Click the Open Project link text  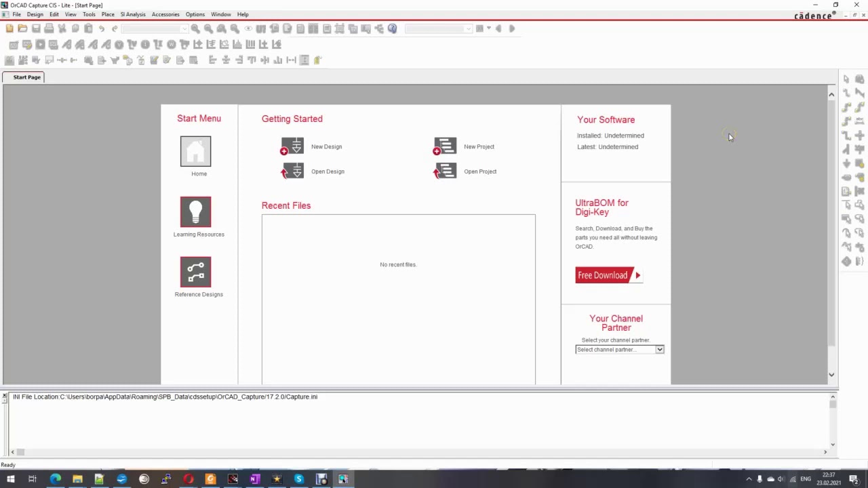point(480,171)
